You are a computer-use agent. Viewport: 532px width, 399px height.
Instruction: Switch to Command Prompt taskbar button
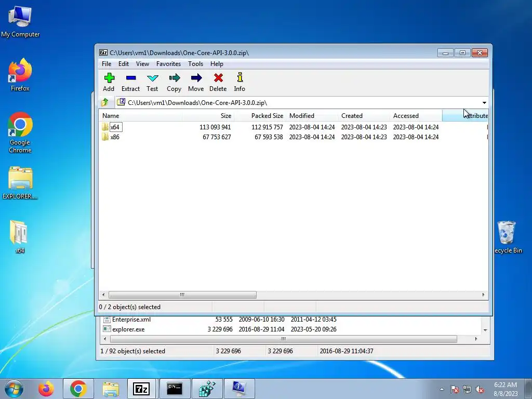pos(175,389)
